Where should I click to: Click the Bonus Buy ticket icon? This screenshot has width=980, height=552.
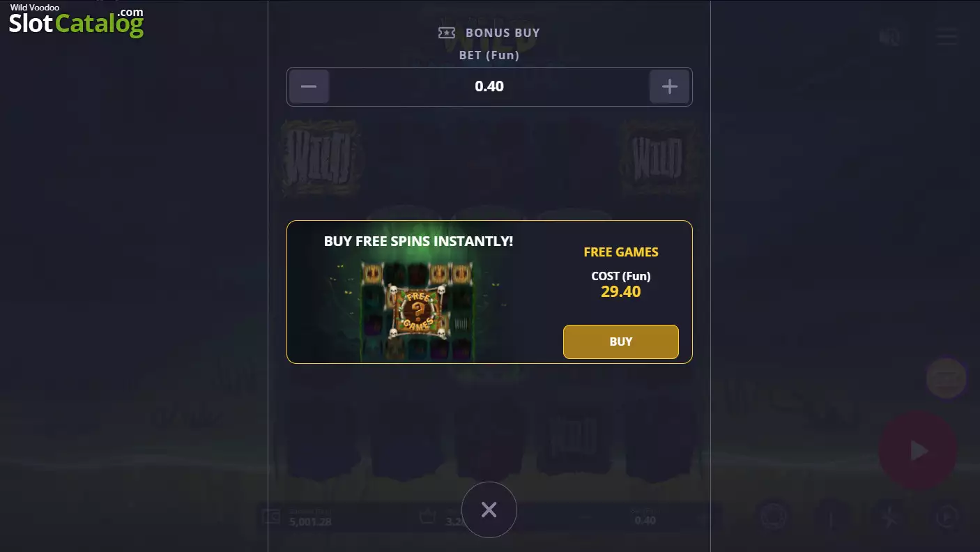click(447, 33)
